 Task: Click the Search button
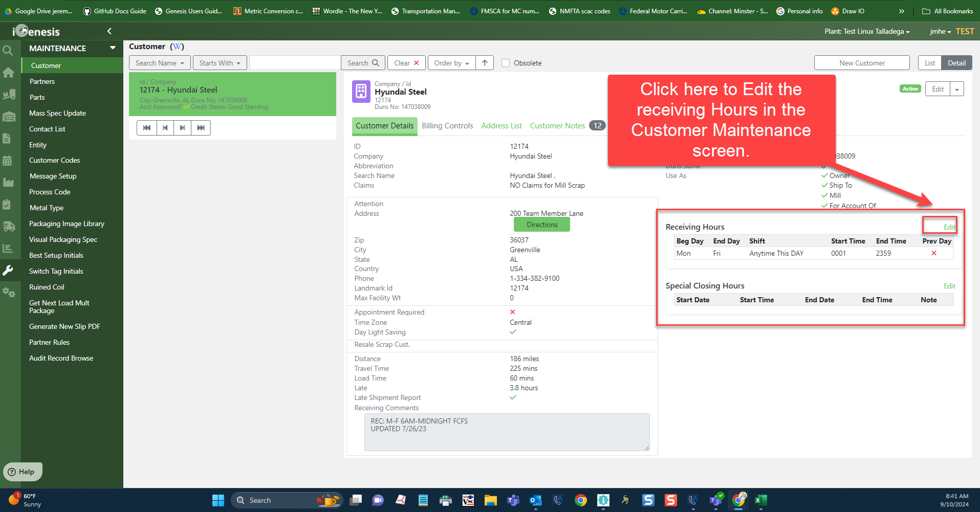pyautogui.click(x=363, y=63)
